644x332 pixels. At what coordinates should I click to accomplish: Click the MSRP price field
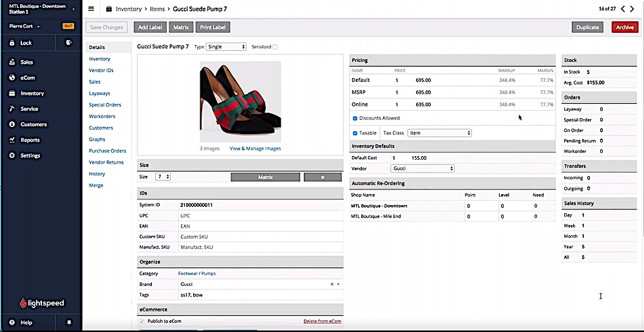[423, 92]
